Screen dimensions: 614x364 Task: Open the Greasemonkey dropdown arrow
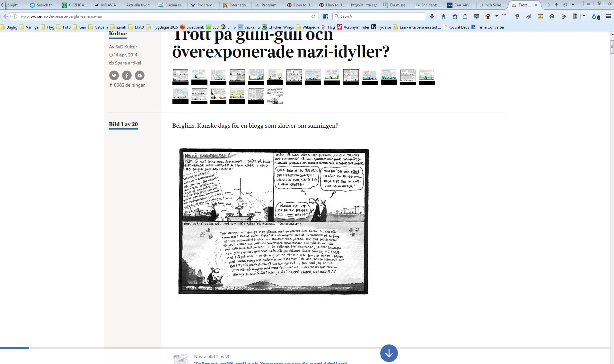pyautogui.click(x=496, y=16)
